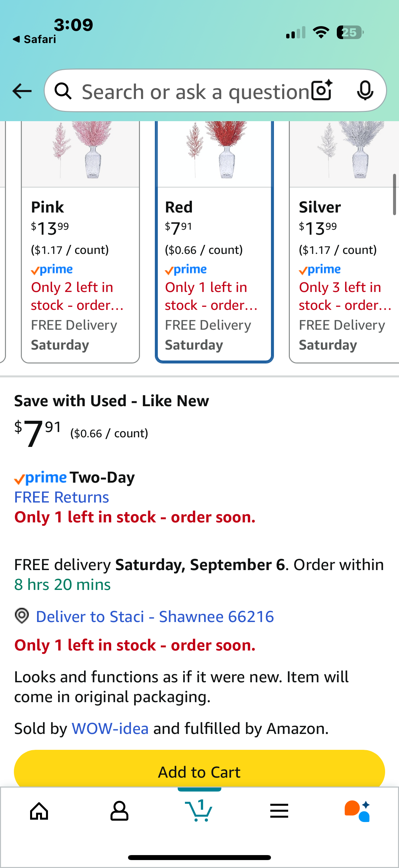Go to Home tab in bottom bar

point(39,811)
